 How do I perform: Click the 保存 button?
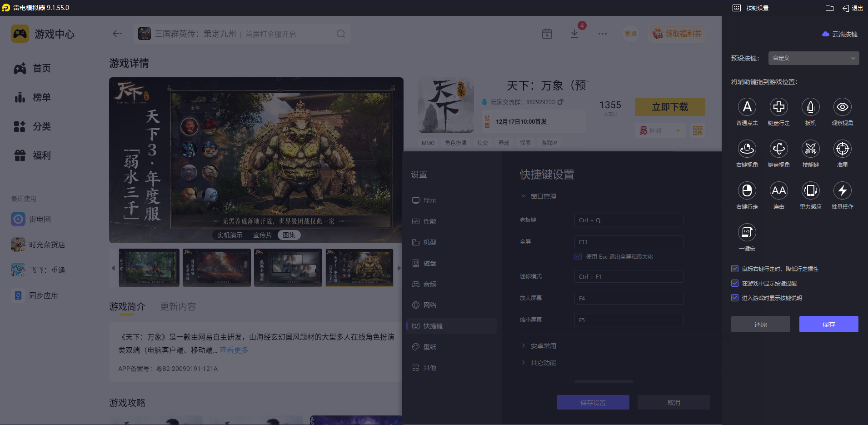[829, 324]
